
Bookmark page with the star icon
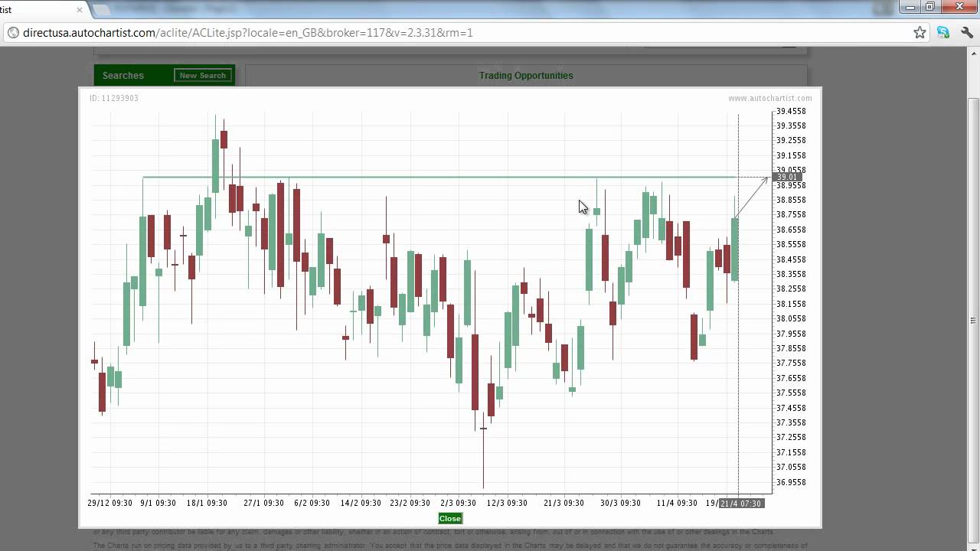920,32
